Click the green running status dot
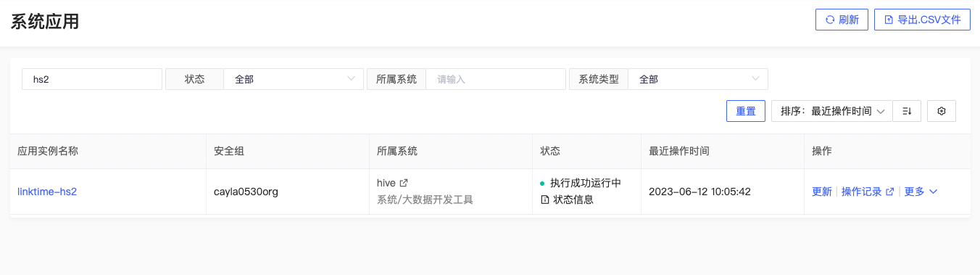This screenshot has height=275, width=980. point(542,183)
